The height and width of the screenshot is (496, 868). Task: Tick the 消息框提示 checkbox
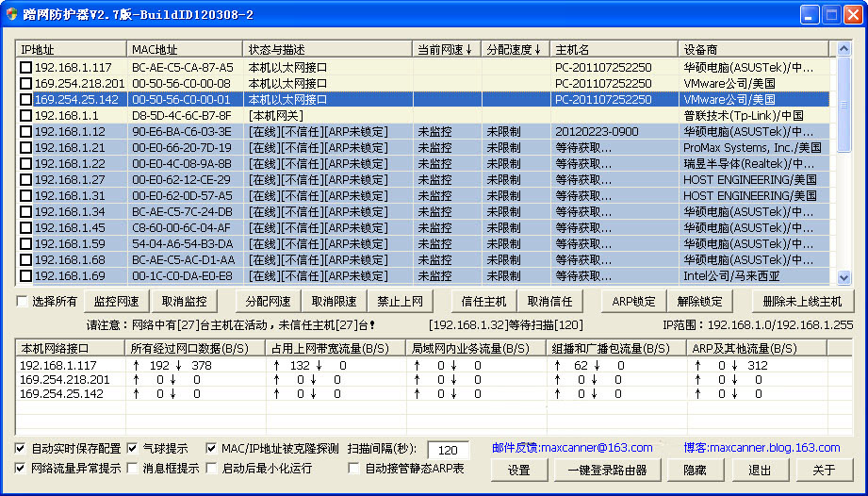click(x=133, y=468)
